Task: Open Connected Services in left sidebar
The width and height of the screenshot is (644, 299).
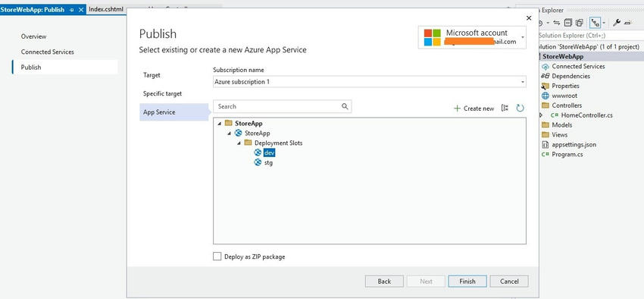Action: 47,52
